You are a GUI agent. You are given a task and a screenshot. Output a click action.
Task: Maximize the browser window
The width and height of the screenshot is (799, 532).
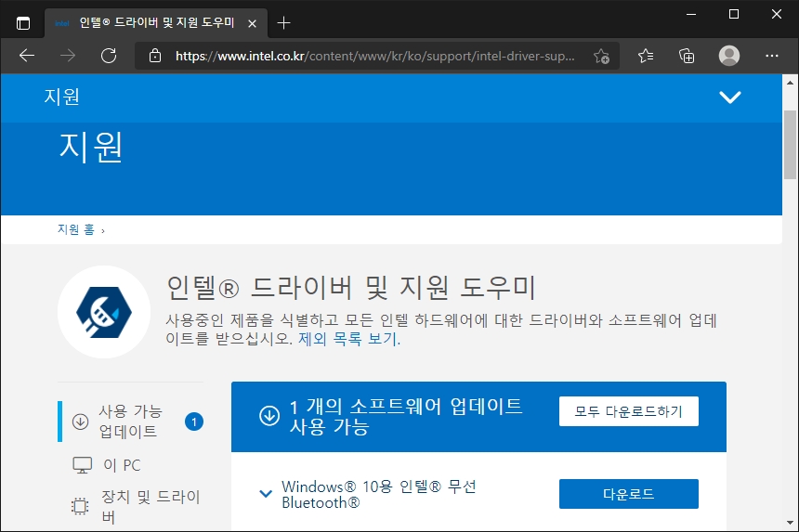pos(734,14)
